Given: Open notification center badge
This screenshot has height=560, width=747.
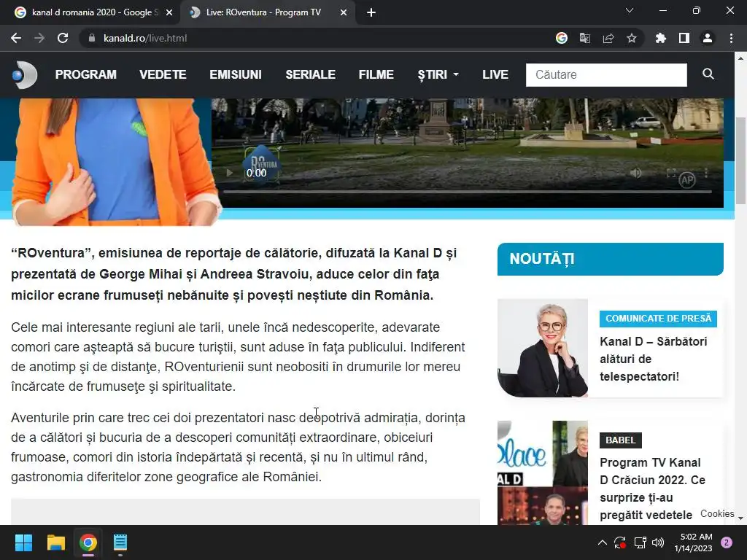Looking at the screenshot, I should tap(727, 542).
